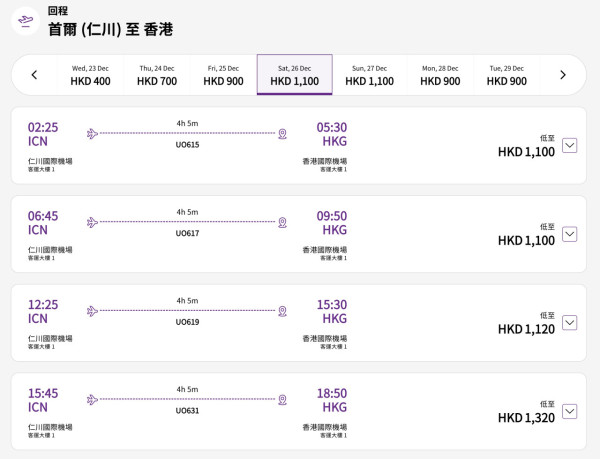Go to earlier dates with the left arrow
The height and width of the screenshot is (459, 600).
[34, 75]
